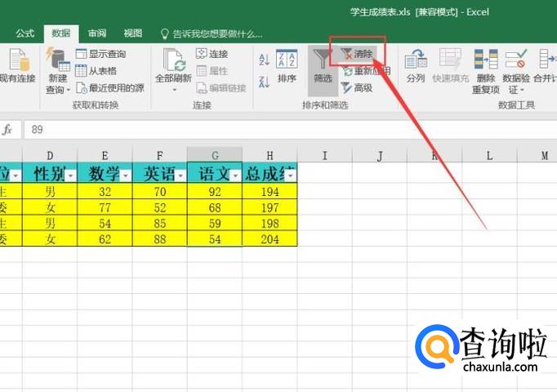The height and width of the screenshot is (392, 557).
Task: Click the 新建查询 new query icon
Action: tap(57, 59)
